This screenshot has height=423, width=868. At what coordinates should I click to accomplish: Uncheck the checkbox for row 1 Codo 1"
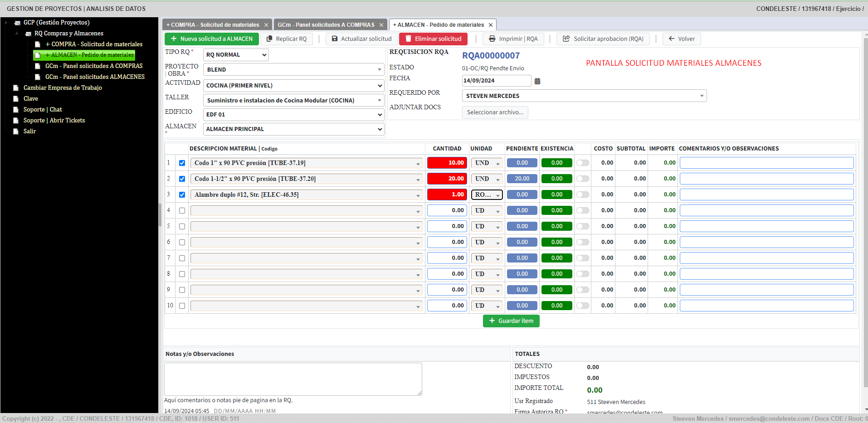(182, 163)
